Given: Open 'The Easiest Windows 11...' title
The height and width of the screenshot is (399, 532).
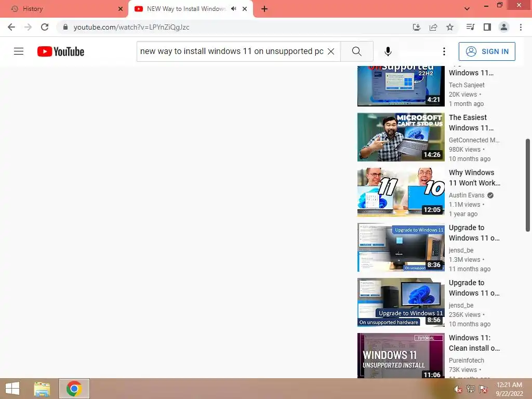Looking at the screenshot, I should coord(471,123).
